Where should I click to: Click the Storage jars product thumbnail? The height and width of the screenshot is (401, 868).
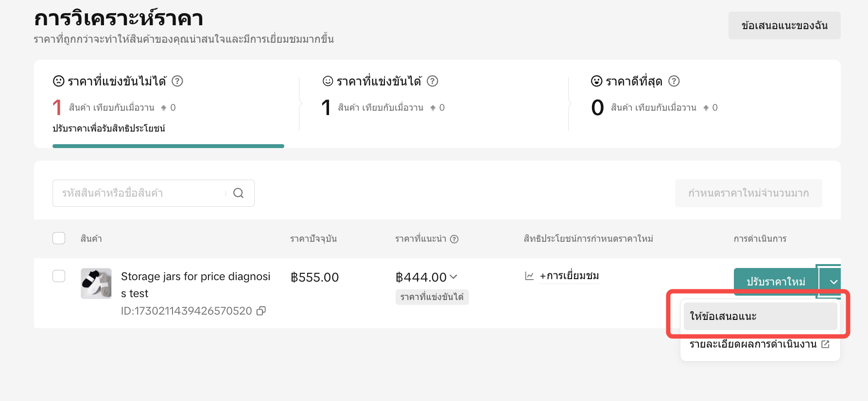96,284
